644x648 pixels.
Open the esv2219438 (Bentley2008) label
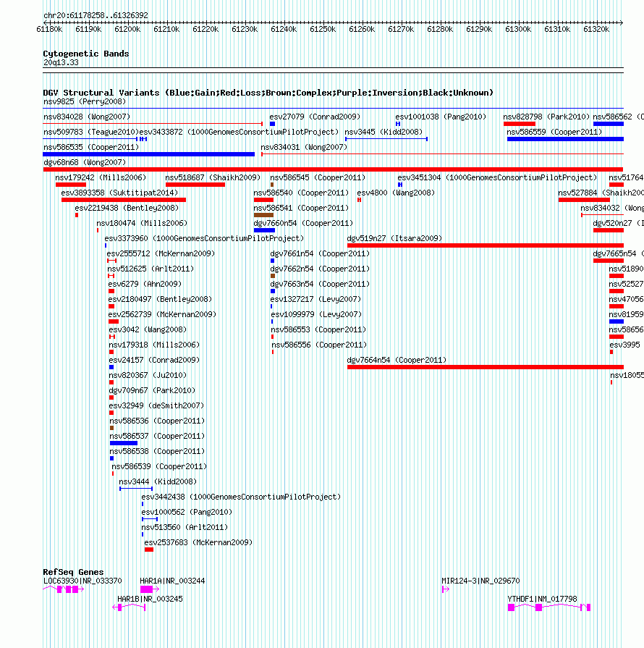click(127, 209)
